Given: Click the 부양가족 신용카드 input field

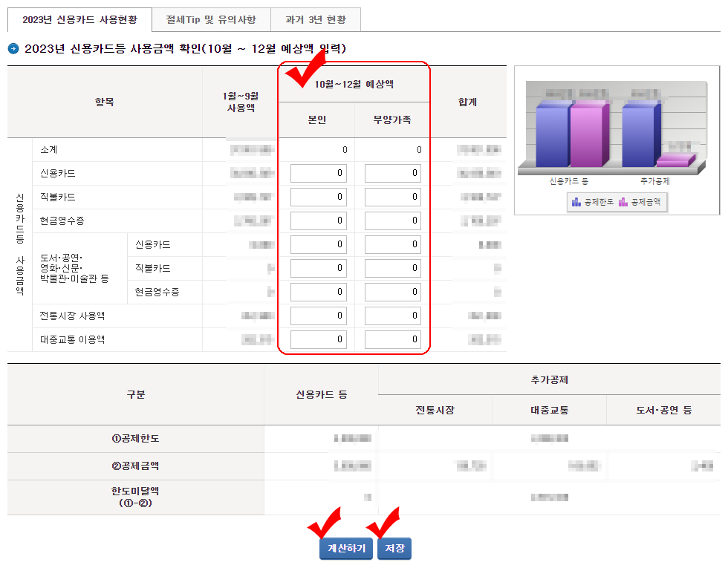Looking at the screenshot, I should coord(391,173).
